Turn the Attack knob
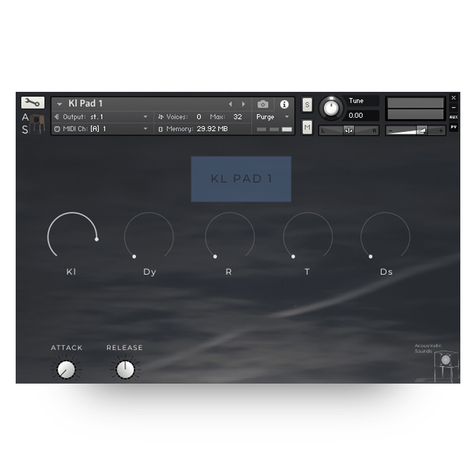This screenshot has height=476, width=476. click(67, 370)
